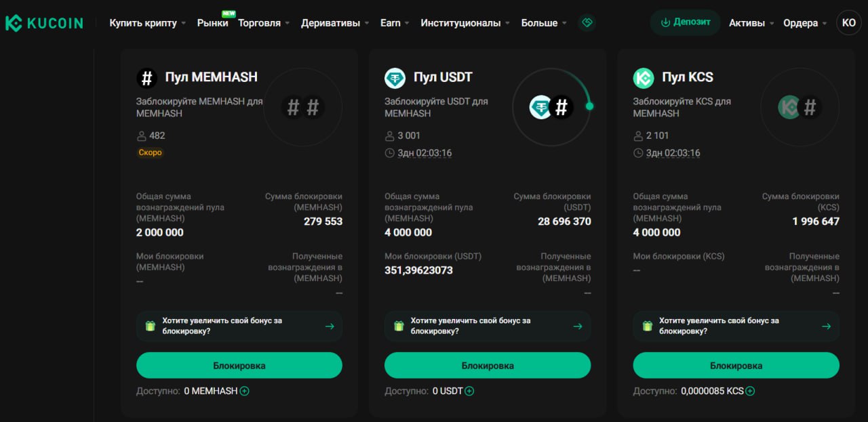This screenshot has height=422, width=868.
Task: Add USDT funds via plus icon
Action: [x=469, y=391]
